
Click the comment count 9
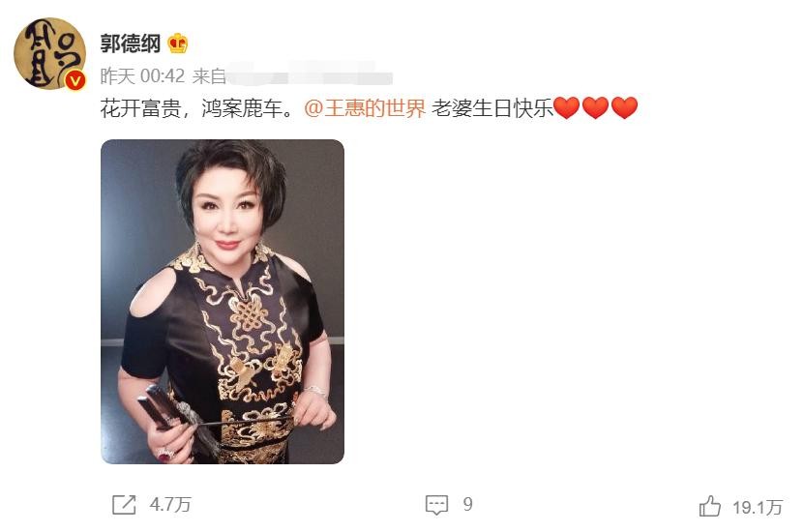(467, 504)
